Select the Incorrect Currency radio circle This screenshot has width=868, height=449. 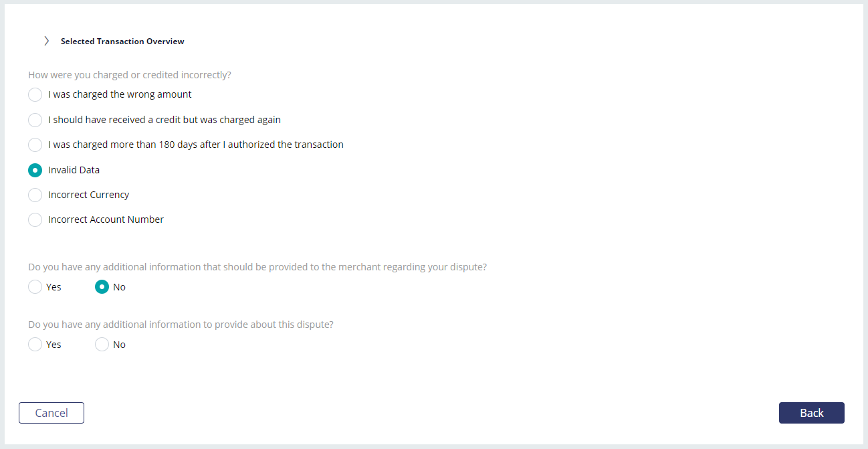[x=35, y=195]
